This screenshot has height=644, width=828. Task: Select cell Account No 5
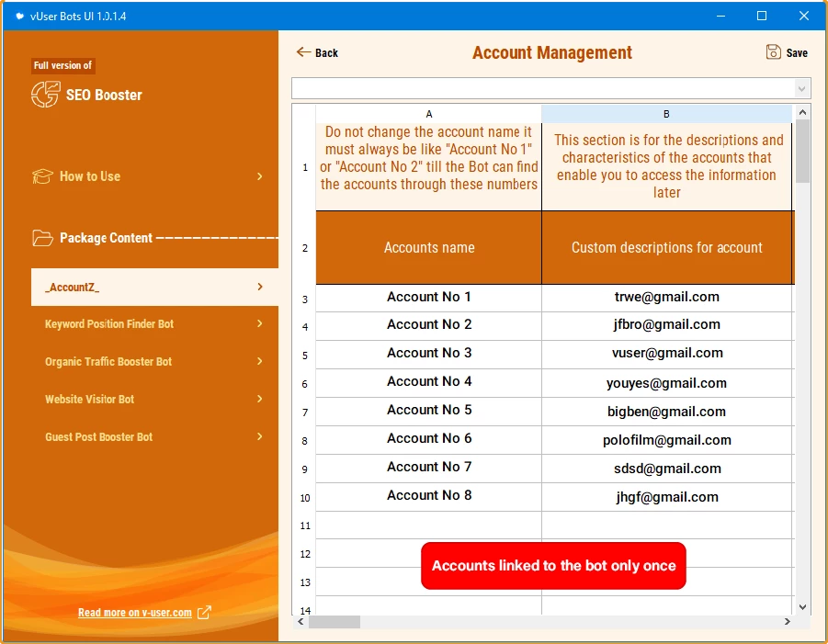(429, 410)
